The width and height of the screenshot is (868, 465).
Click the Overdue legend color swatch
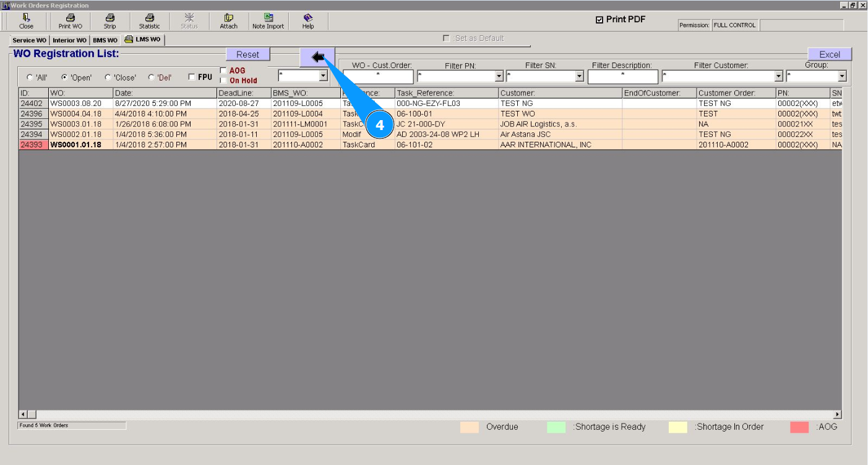470,427
